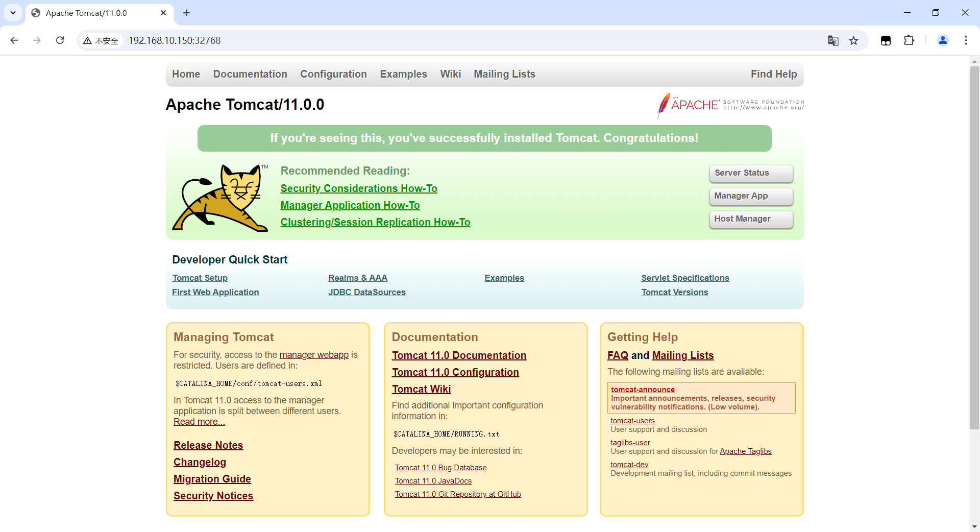The height and width of the screenshot is (532, 980).
Task: Click the Manager App button
Action: pos(751,196)
